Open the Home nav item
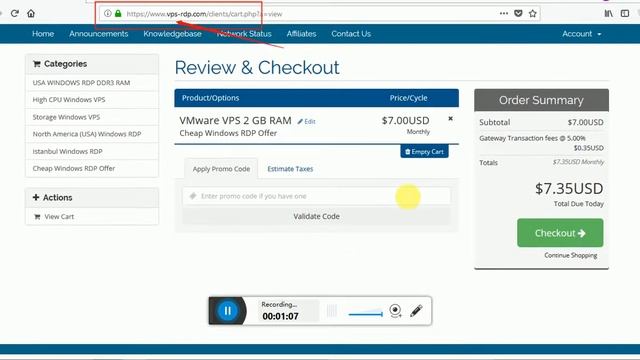This screenshot has height=360, width=640. click(43, 34)
